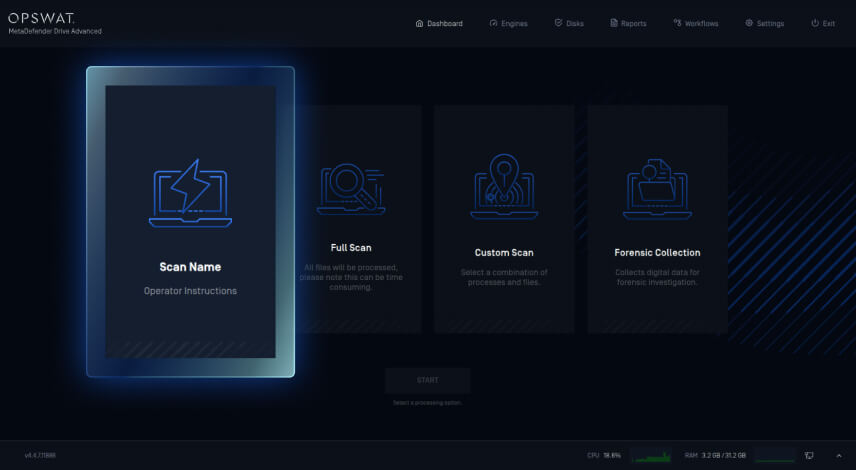Click the Full Scan magnifier laptop icon
Image resolution: width=856 pixels, height=470 pixels.
point(351,189)
